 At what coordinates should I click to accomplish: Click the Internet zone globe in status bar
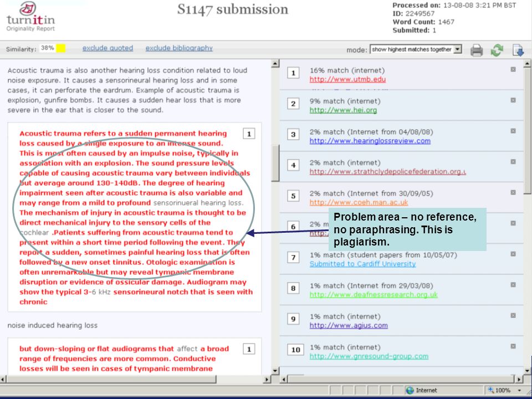(x=410, y=390)
